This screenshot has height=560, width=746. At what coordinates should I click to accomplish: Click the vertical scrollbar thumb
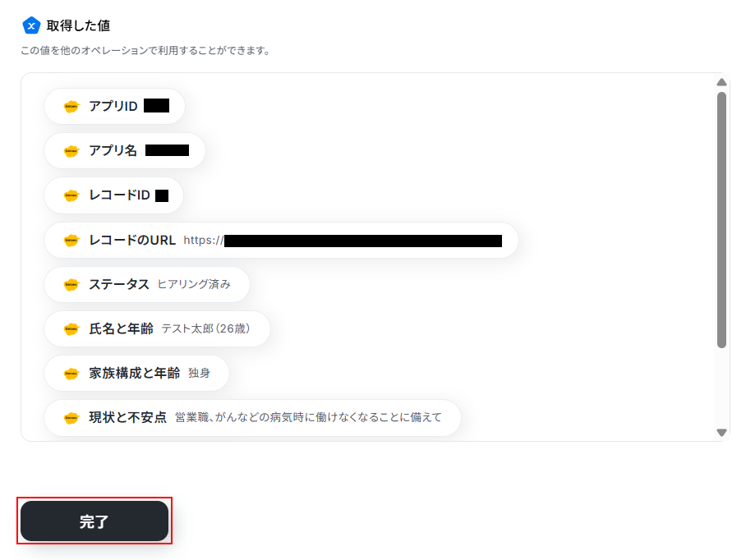coord(721,220)
